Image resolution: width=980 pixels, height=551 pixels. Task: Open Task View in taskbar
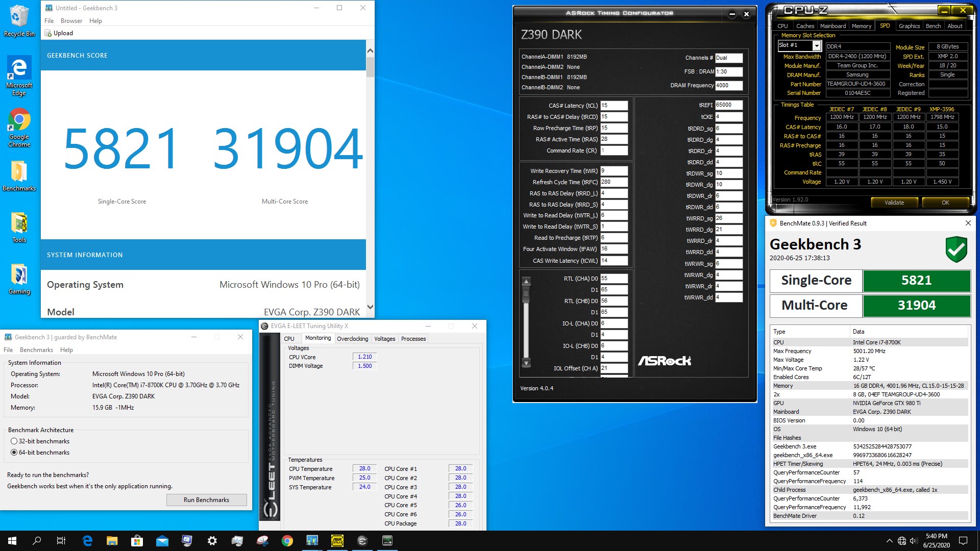pyautogui.click(x=61, y=541)
